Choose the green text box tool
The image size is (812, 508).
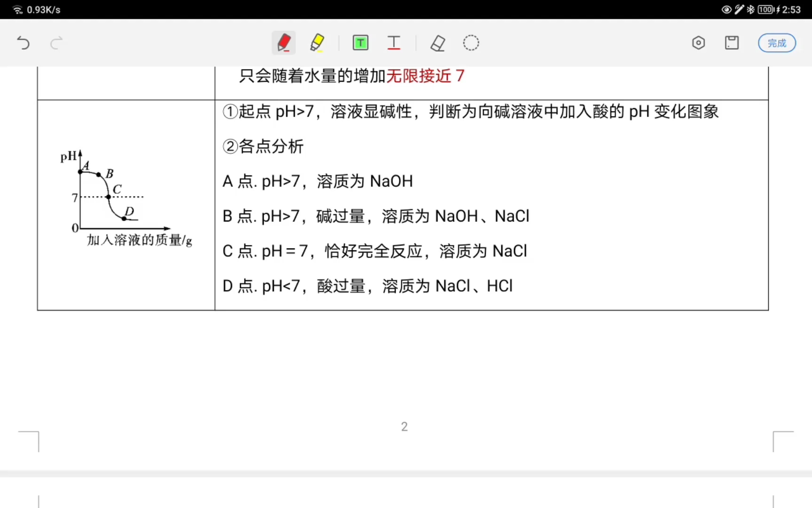click(360, 43)
